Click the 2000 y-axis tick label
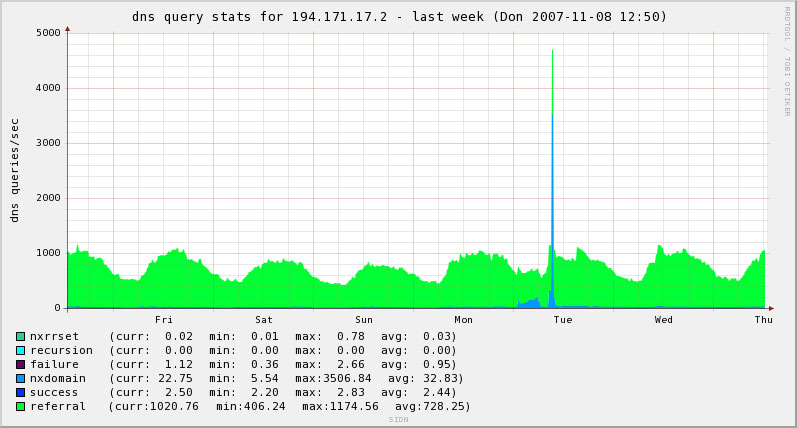The image size is (797, 428). tap(47, 198)
